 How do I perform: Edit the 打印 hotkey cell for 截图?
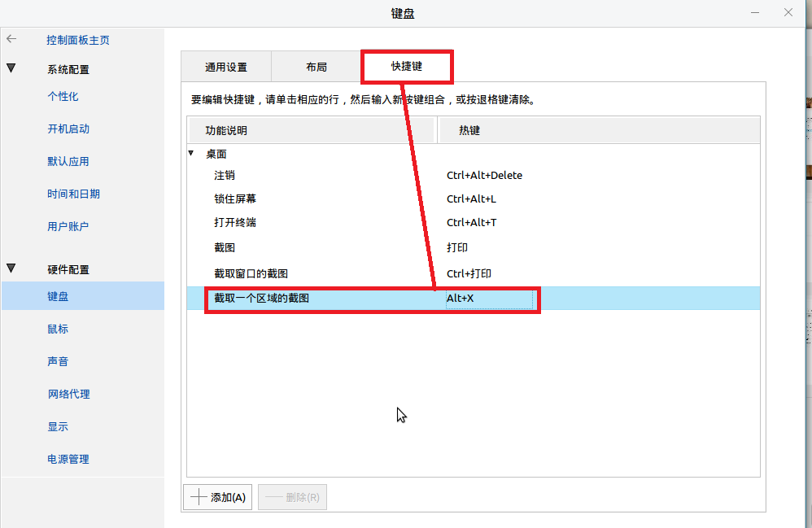point(456,247)
